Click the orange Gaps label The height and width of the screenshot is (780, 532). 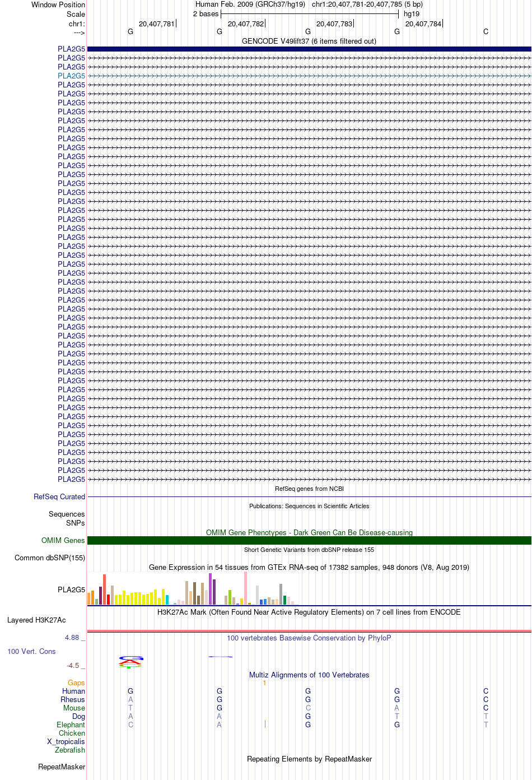point(76,682)
